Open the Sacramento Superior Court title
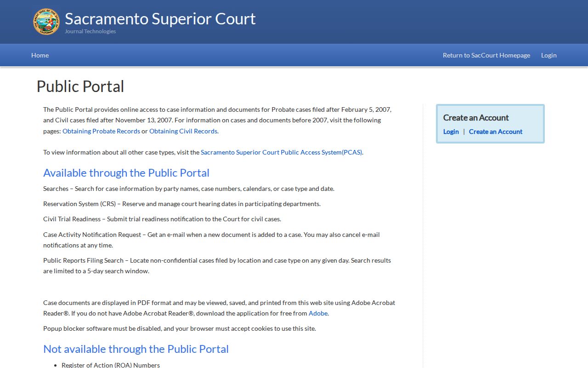 point(160,19)
